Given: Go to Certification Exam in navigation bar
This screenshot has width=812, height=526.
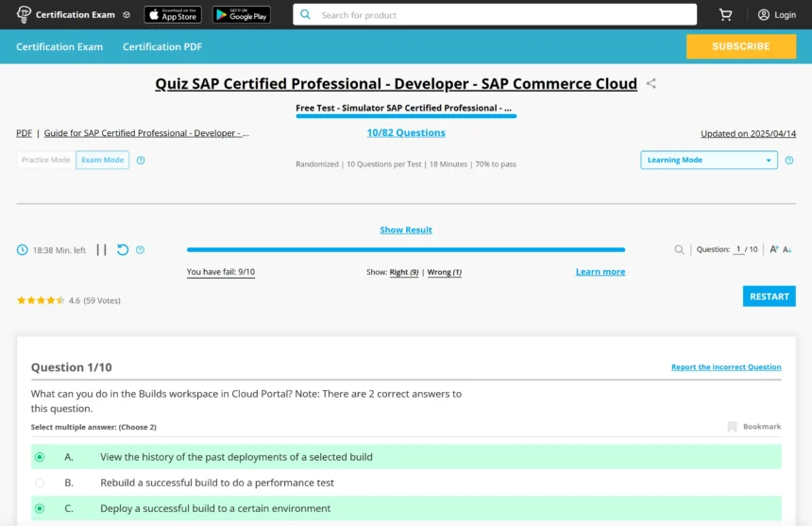Looking at the screenshot, I should click(59, 47).
